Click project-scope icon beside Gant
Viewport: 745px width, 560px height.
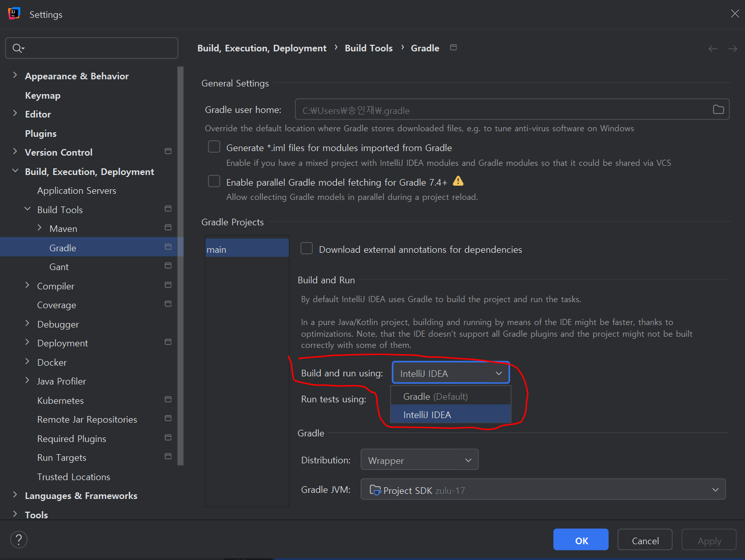tap(168, 266)
